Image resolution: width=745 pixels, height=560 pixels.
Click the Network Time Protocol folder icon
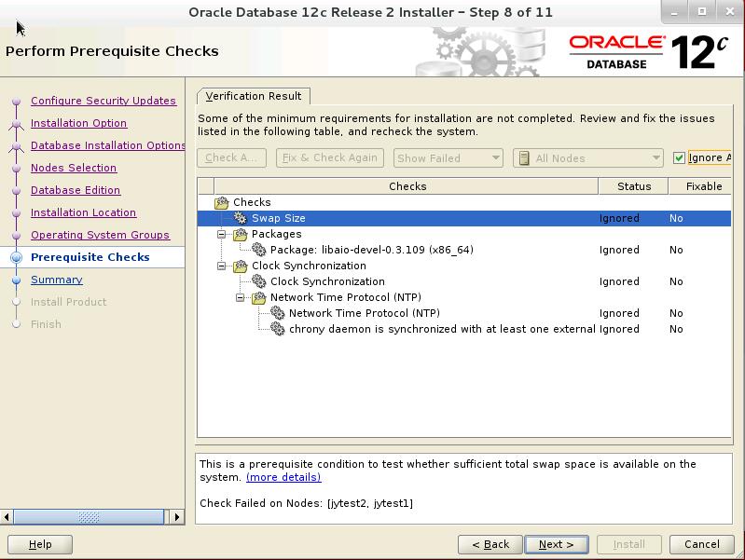(x=259, y=298)
